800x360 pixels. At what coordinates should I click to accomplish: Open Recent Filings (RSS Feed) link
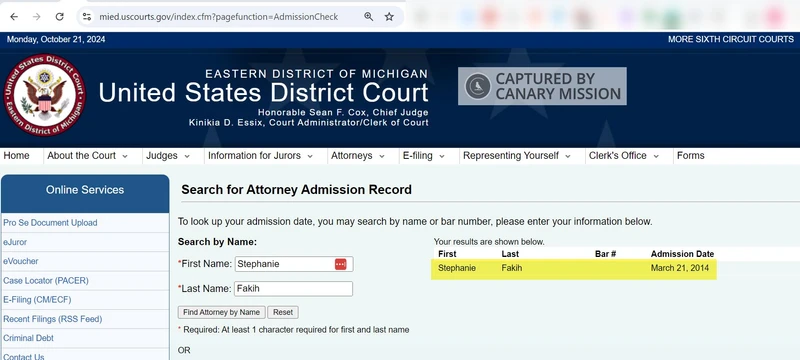(53, 319)
